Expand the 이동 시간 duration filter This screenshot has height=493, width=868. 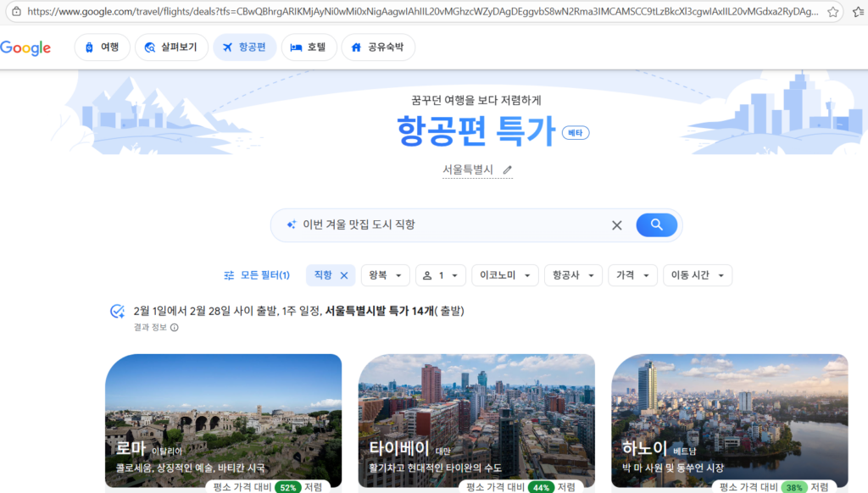(x=697, y=275)
